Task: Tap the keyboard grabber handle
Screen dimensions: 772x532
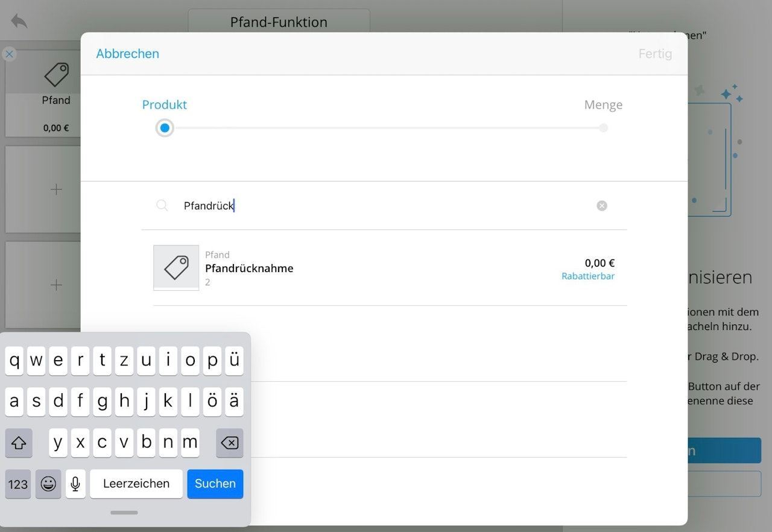Action: click(124, 513)
